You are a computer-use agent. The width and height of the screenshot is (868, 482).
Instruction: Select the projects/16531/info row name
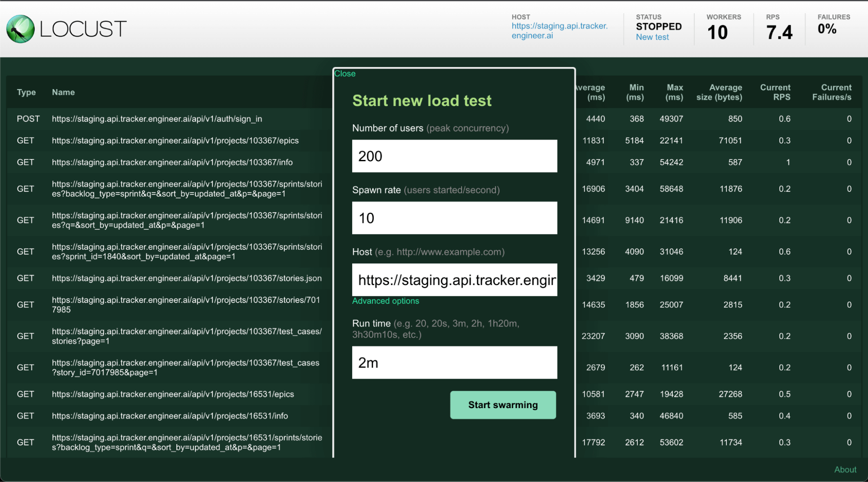[x=170, y=416]
